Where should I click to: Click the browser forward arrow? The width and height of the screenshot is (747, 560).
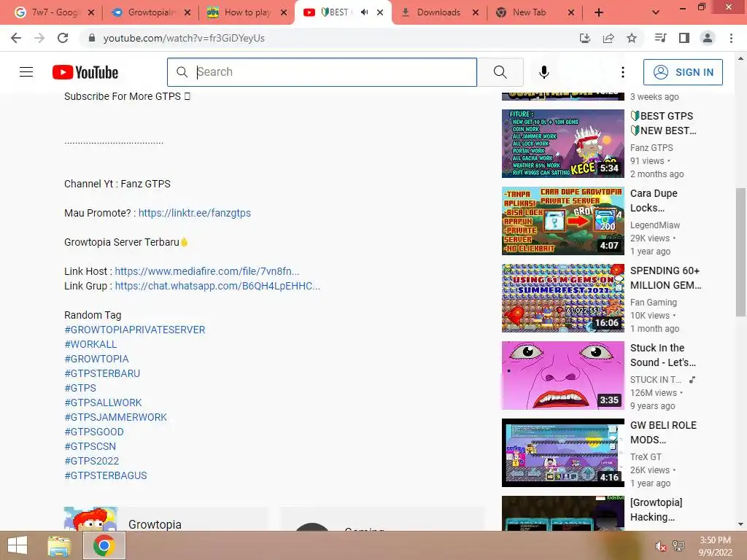39,38
